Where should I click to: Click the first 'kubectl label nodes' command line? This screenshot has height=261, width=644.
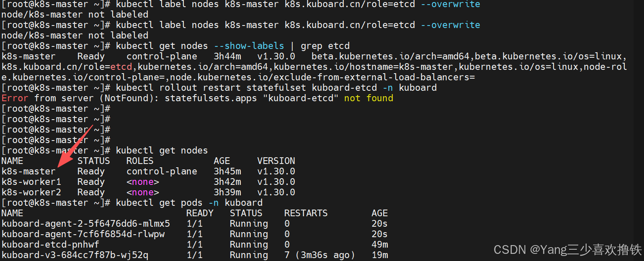tap(298, 4)
